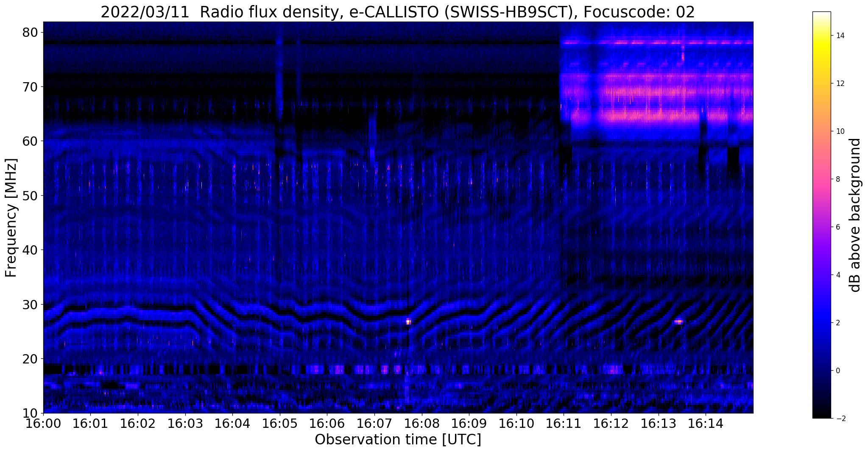
Task: Click the colorbar tick label 0
Action: 837,371
